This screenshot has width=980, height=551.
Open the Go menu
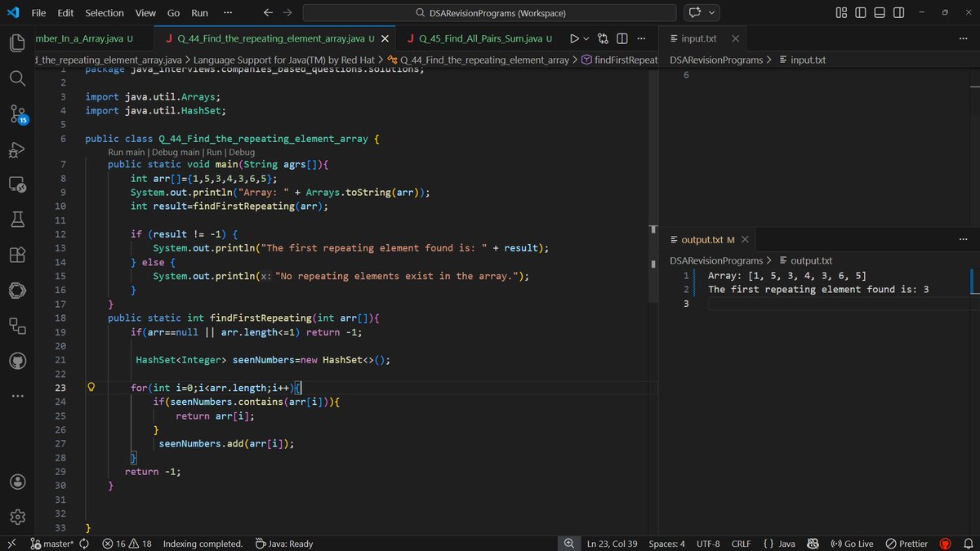click(x=173, y=13)
